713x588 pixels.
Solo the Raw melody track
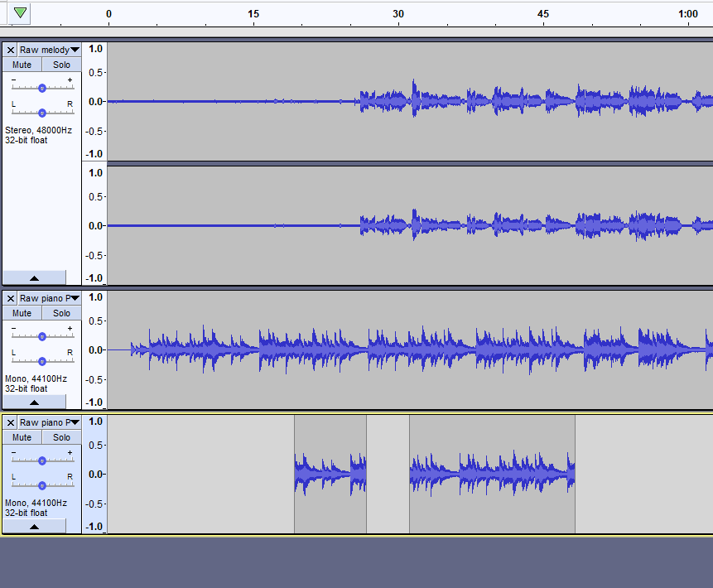point(61,65)
